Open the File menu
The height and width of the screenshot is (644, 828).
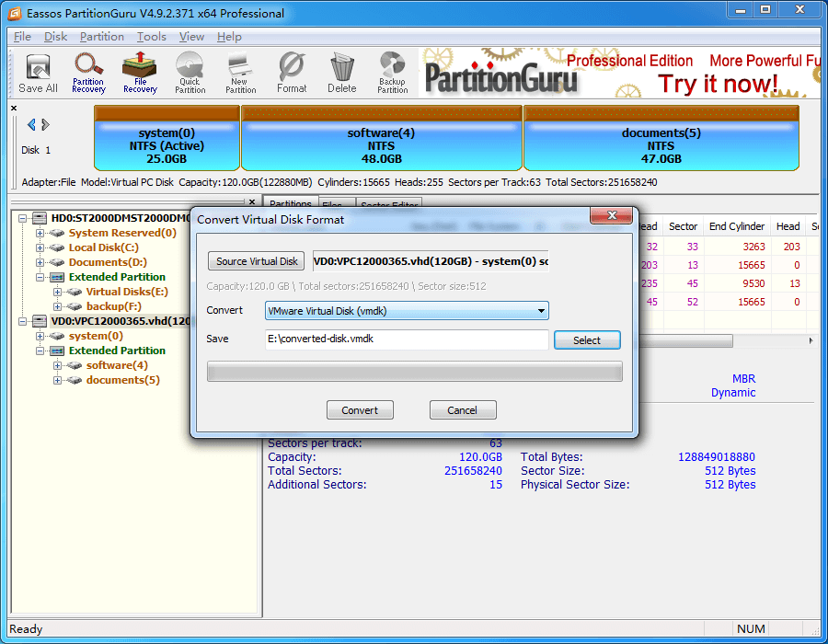point(22,37)
